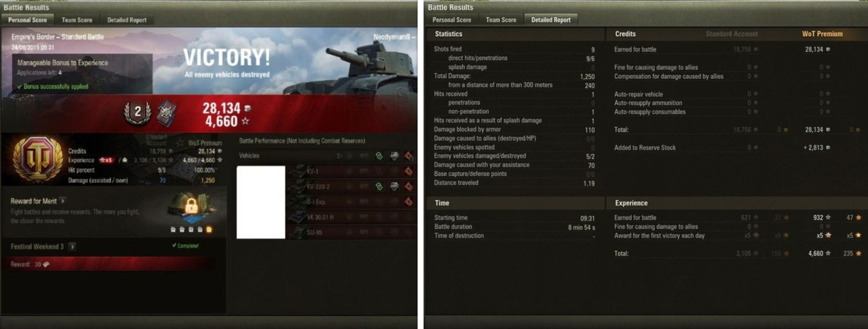Click the last gold reward progress marker
The height and width of the screenshot is (329, 868).
coord(209,229)
